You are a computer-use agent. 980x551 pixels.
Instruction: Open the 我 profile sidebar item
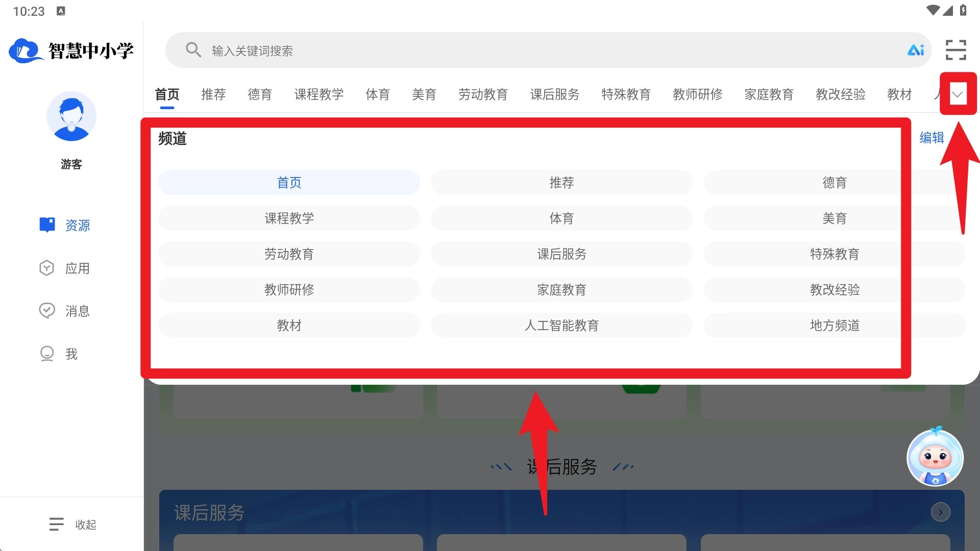[59, 354]
